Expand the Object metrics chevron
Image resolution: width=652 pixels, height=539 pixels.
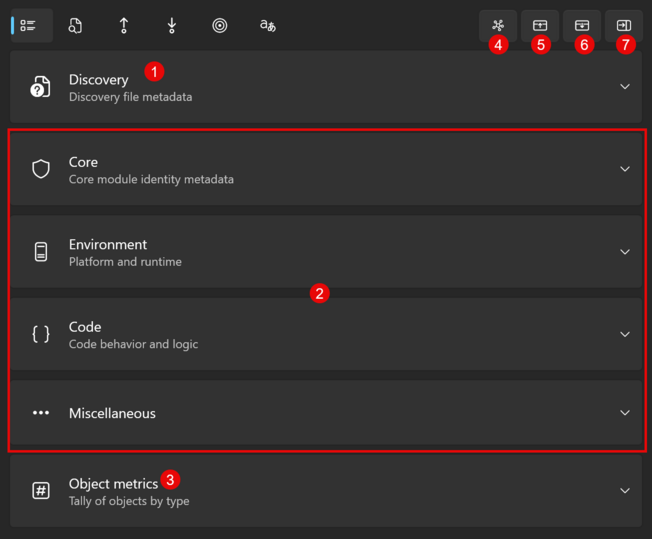(625, 491)
